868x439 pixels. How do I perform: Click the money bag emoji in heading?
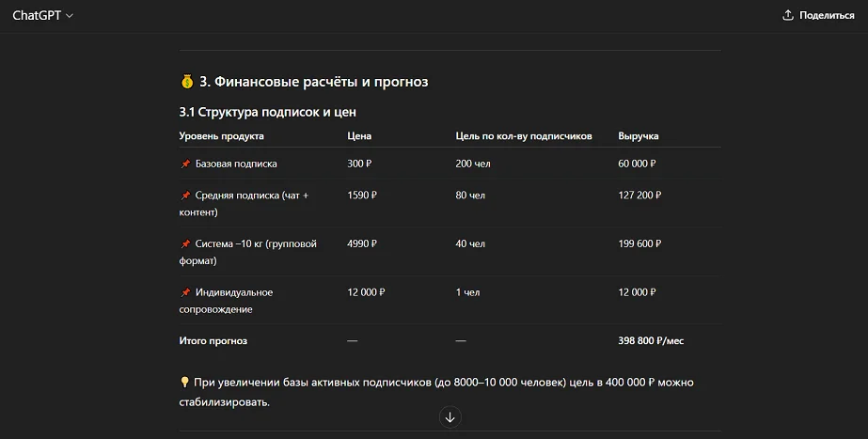[187, 82]
